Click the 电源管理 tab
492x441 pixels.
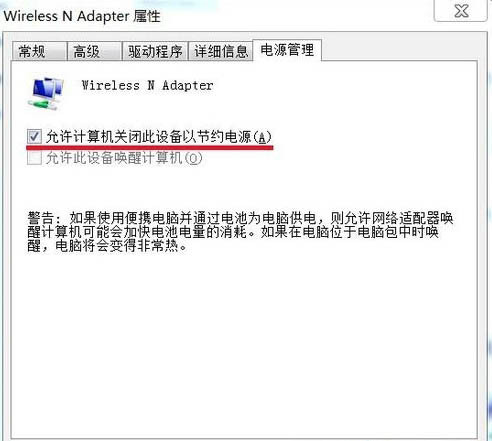tap(287, 50)
